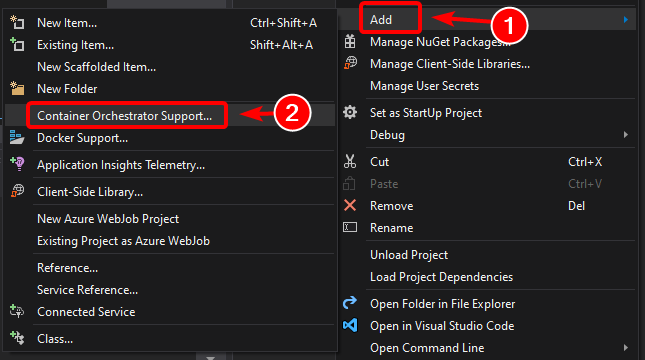Click the Shift+Alt+A shortcut text

(281, 45)
